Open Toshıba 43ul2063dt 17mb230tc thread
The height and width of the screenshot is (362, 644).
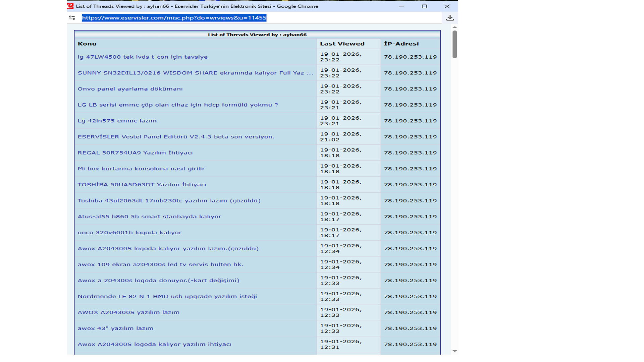click(169, 200)
